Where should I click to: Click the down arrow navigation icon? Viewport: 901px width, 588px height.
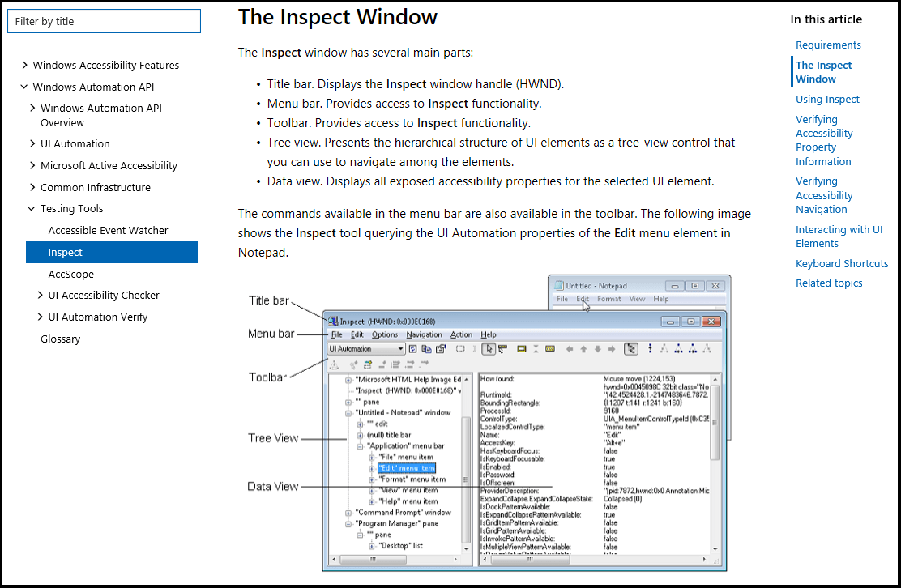598,349
